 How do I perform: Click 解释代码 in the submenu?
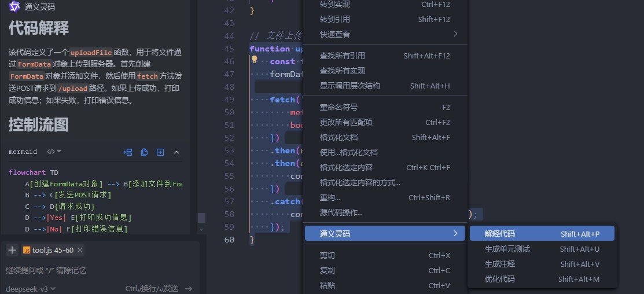coord(542,234)
